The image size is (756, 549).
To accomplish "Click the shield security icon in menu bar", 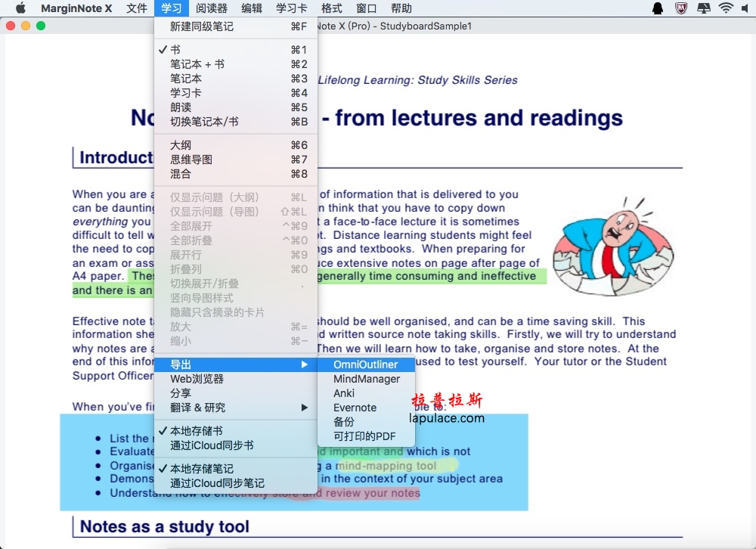I will [680, 8].
